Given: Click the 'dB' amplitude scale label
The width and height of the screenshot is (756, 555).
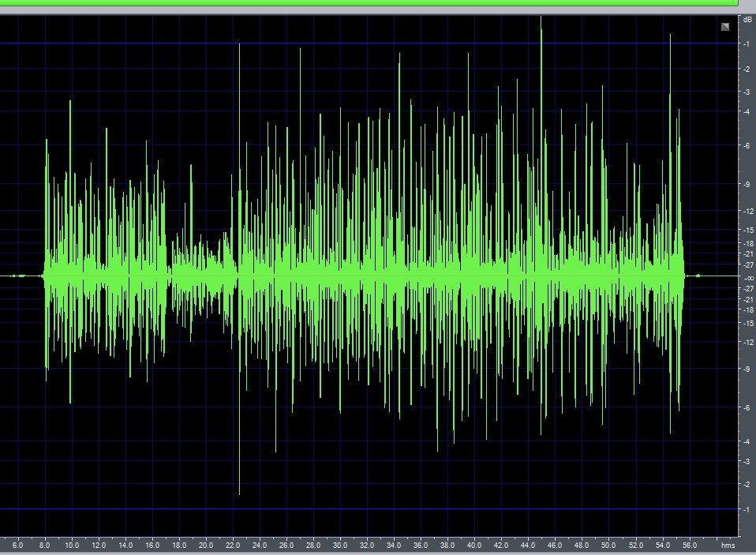Looking at the screenshot, I should [x=747, y=20].
